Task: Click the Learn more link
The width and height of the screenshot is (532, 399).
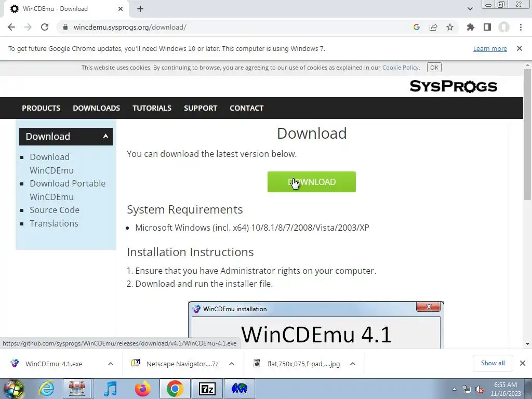Action: click(490, 48)
